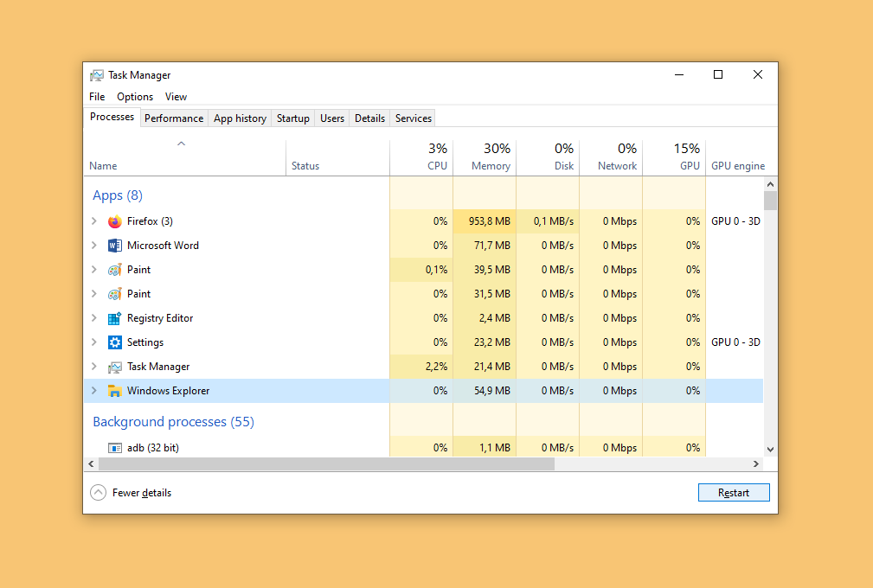Click the circled arrow icon beside Fewer details
This screenshot has height=588, width=873.
98,492
